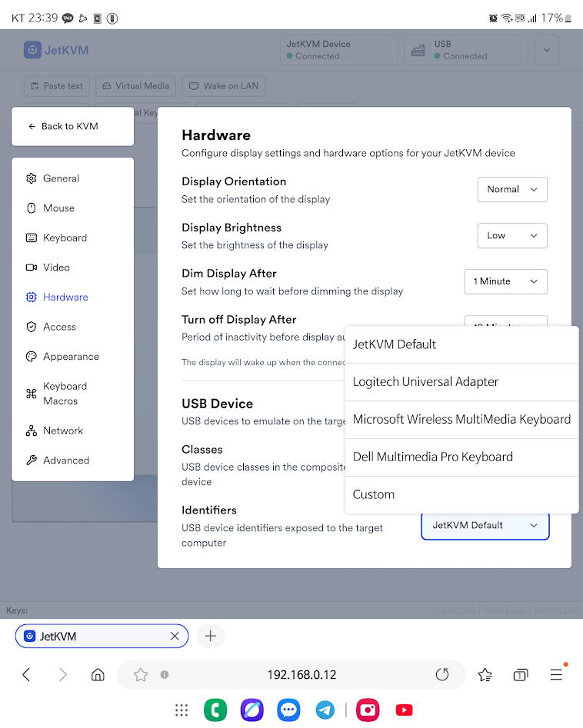Screen dimensions: 583x728
Task: Click the Mouse icon in sidebar
Action: tap(31, 208)
